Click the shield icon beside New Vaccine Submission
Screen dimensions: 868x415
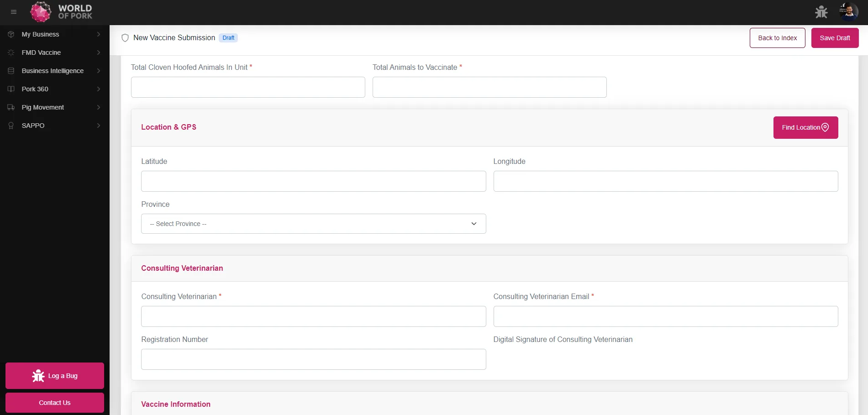tap(125, 38)
